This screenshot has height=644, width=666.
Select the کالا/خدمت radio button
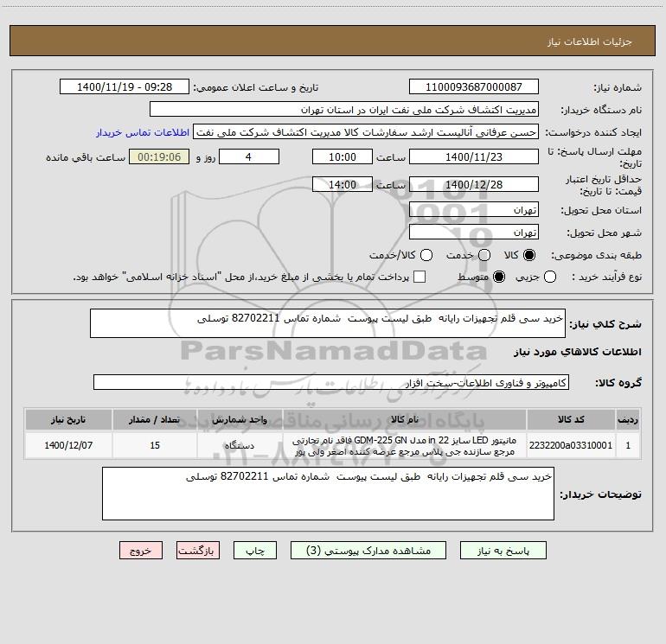[426, 255]
